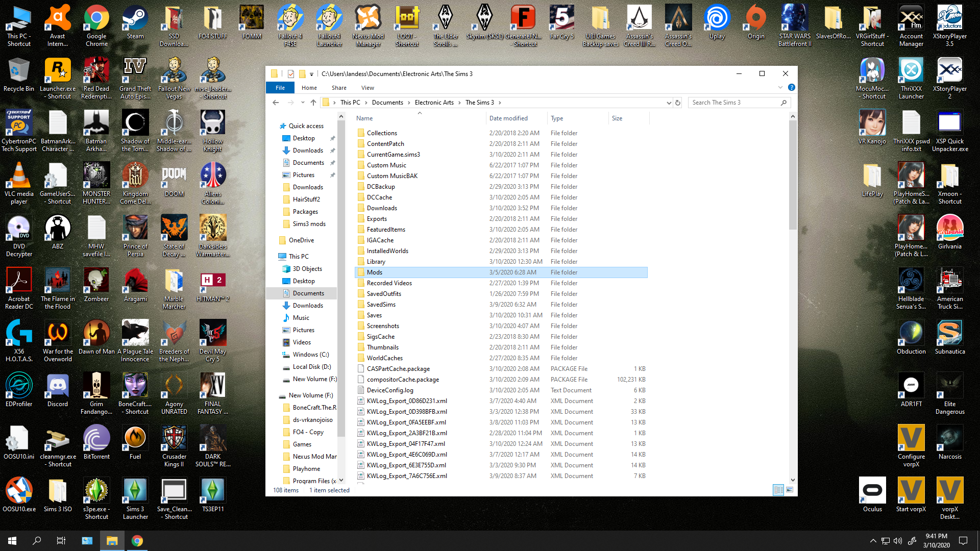Click the Explorer Back arrow
The image size is (980, 551).
point(276,103)
